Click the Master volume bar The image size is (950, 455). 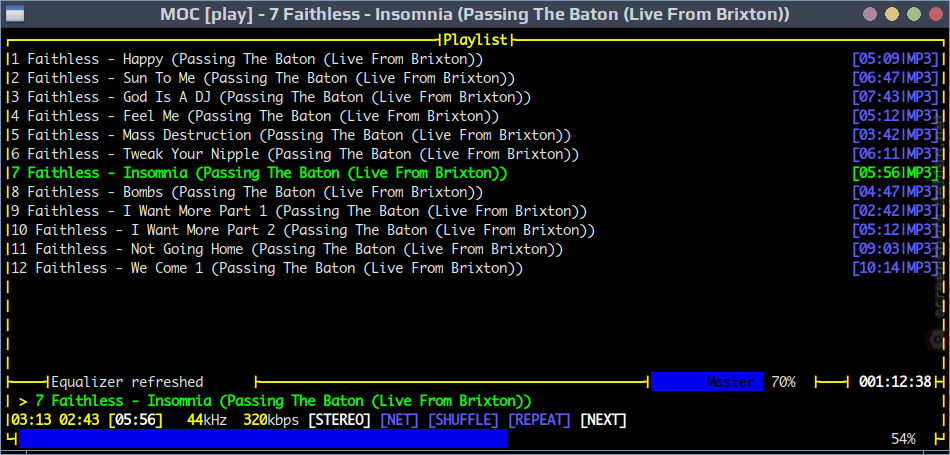[706, 382]
